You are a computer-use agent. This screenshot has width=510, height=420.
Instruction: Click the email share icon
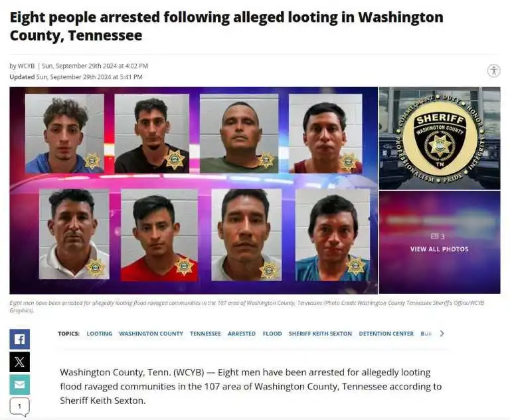(x=19, y=385)
